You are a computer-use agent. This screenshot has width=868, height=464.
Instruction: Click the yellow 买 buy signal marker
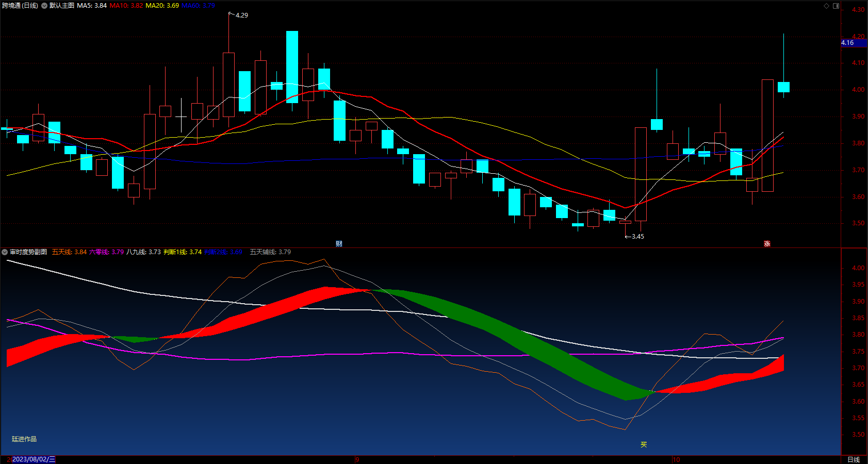[644, 444]
